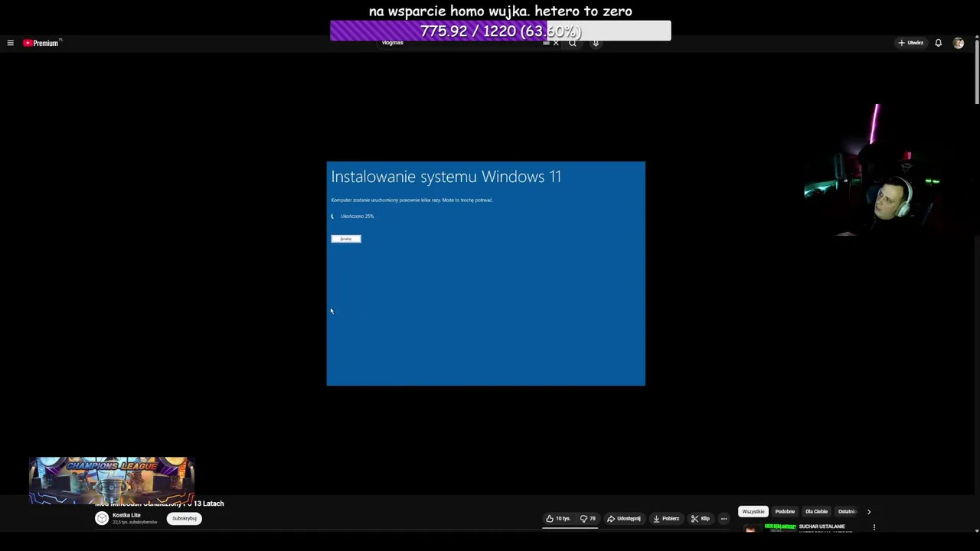980x551 pixels.
Task: Click the donation goal progress bar
Action: (501, 31)
